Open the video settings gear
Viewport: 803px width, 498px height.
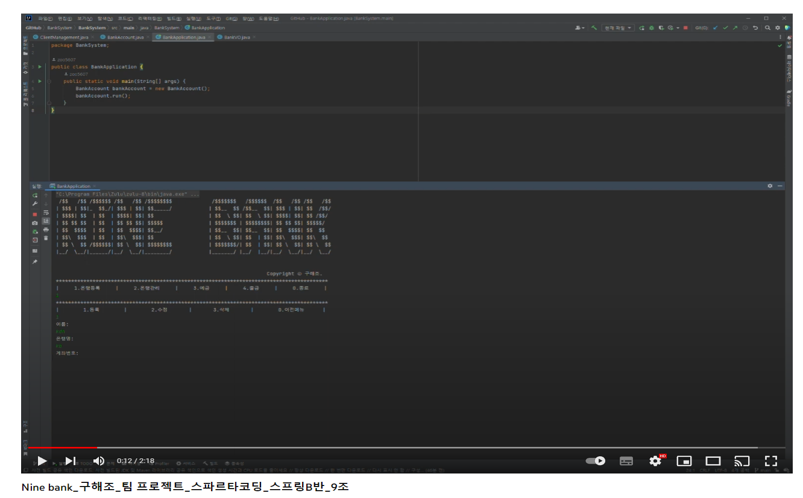click(655, 461)
